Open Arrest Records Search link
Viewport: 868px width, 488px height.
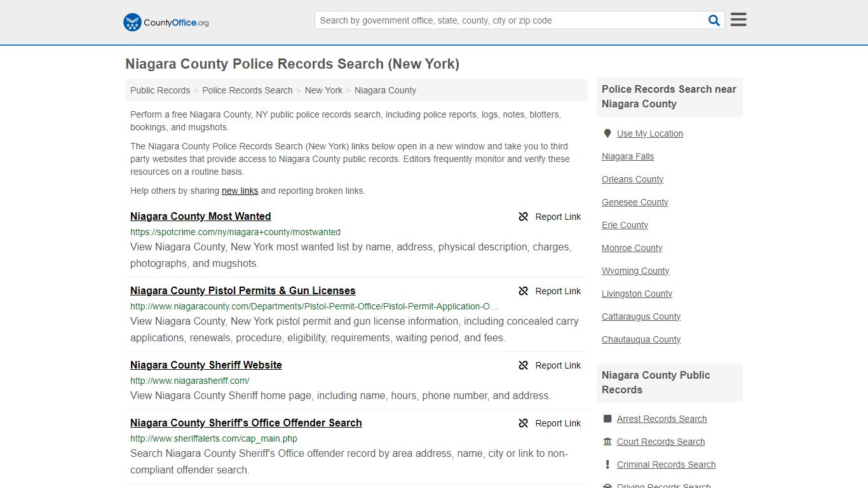coord(661,419)
